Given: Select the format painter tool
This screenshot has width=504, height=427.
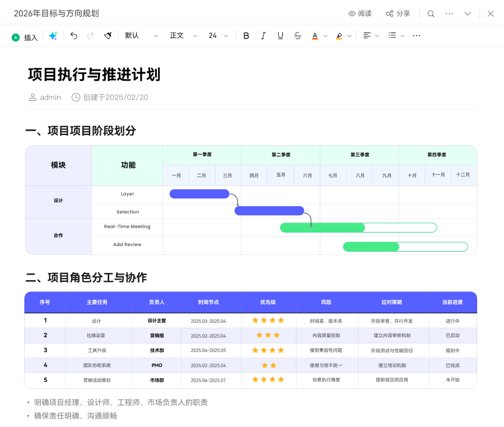Looking at the screenshot, I should pos(108,36).
